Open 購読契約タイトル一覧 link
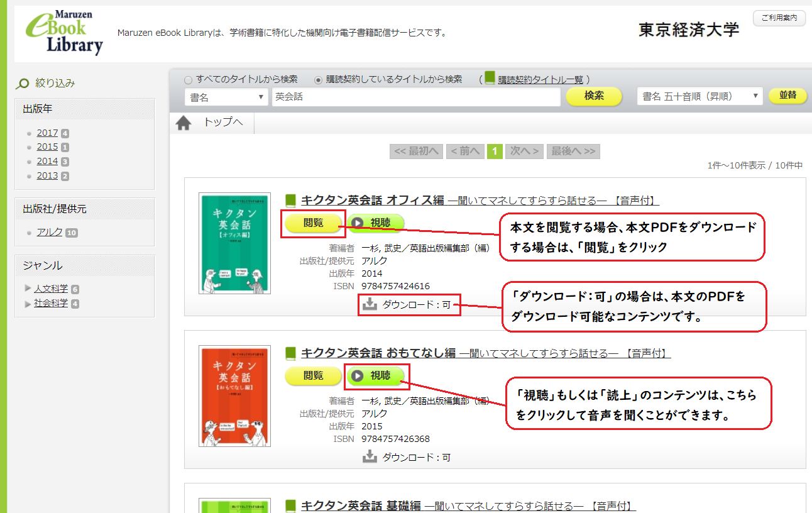812x513 pixels. (x=540, y=80)
